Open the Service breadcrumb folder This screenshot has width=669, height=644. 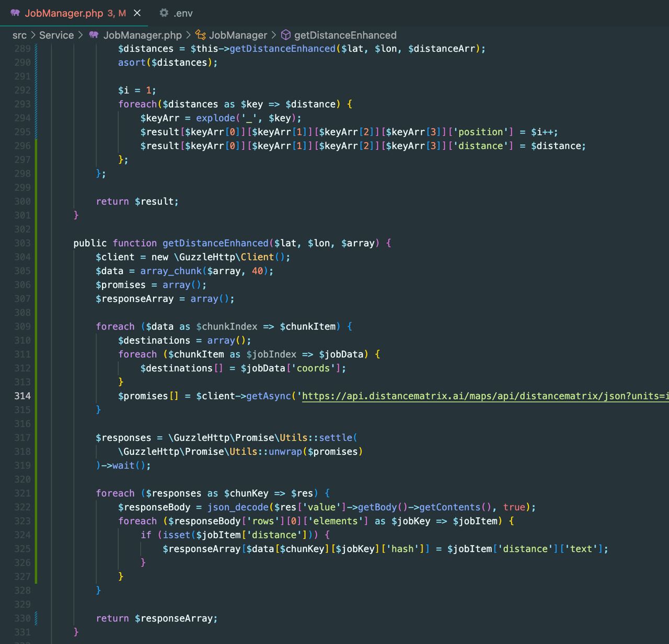click(x=56, y=35)
